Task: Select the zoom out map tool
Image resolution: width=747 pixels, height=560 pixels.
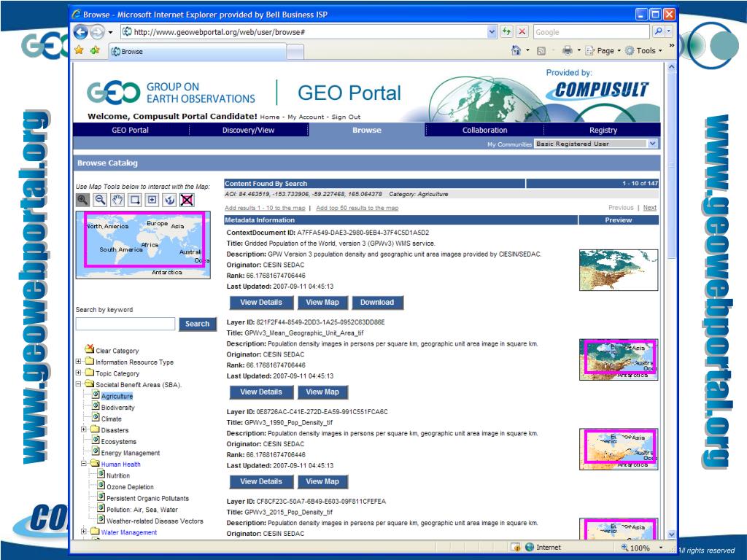Action: 100,200
